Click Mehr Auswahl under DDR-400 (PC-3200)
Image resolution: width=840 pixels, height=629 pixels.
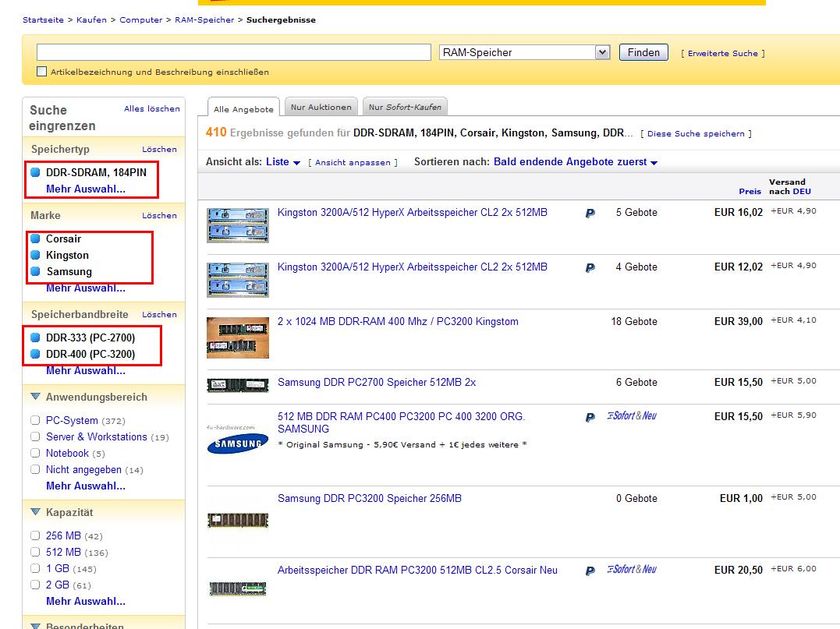pyautogui.click(x=86, y=370)
